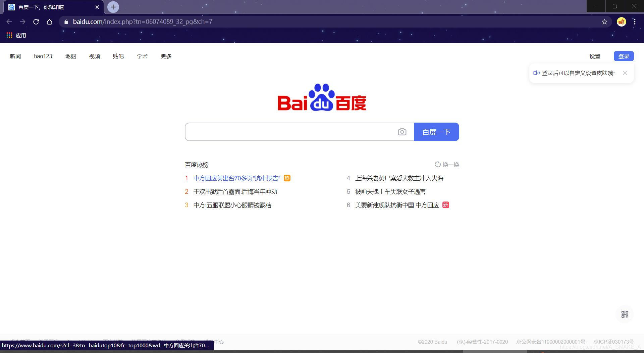644x353 pixels.
Task: Click the 百度热榜 heading
Action: (197, 165)
